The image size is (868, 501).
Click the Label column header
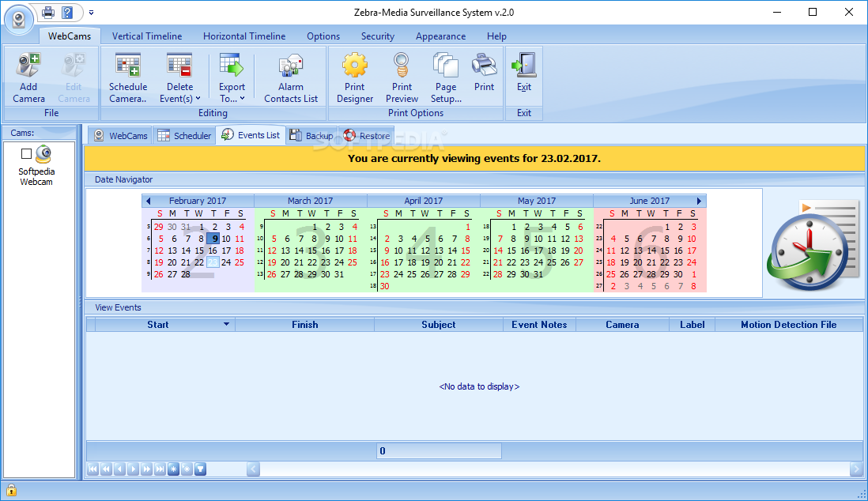pos(692,325)
